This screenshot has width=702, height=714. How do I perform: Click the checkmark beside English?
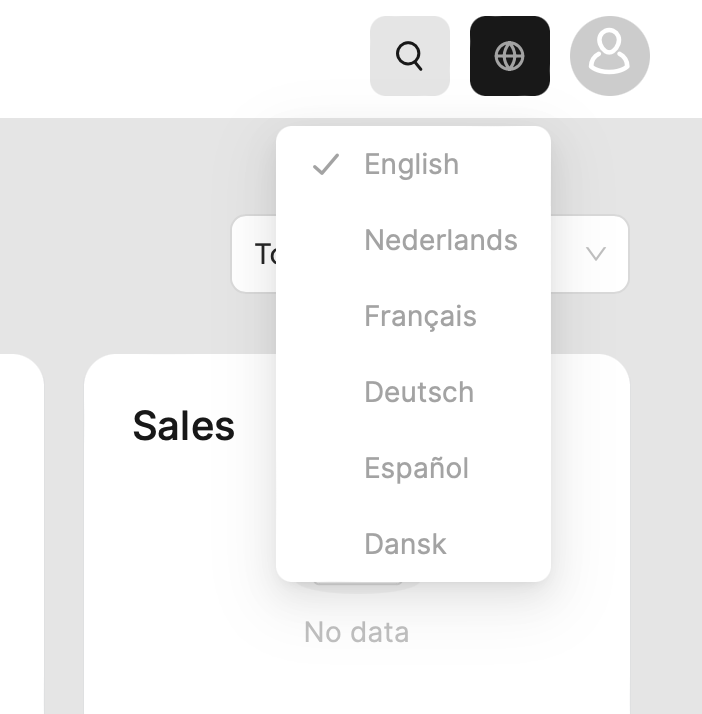click(326, 165)
